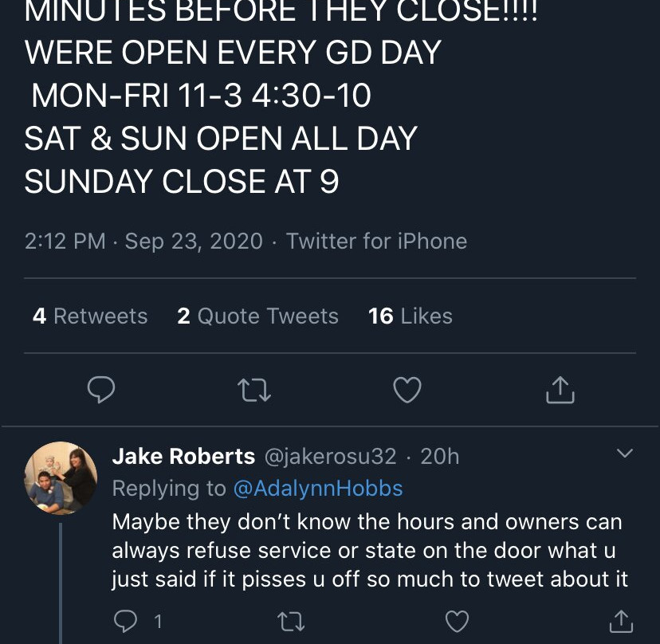Image resolution: width=660 pixels, height=644 pixels.
Task: Tap the Twitter for iPhone source link
Action: [376, 241]
